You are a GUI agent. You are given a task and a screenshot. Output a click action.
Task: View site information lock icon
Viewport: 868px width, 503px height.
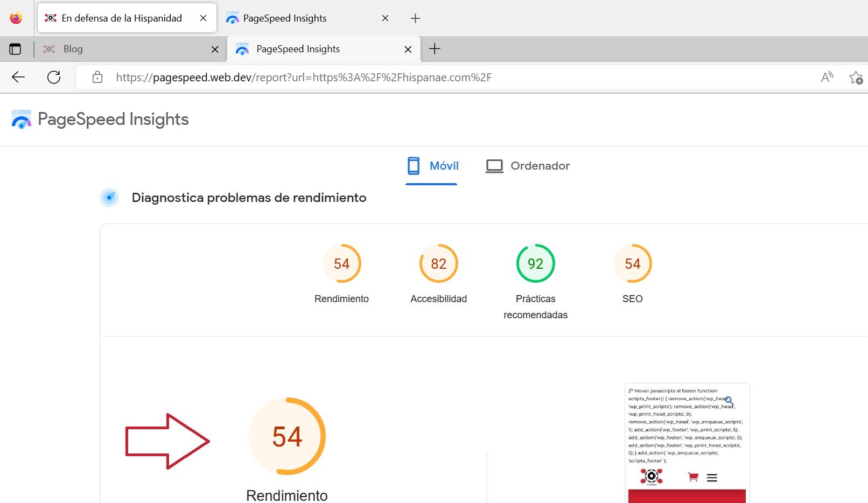pyautogui.click(x=97, y=77)
